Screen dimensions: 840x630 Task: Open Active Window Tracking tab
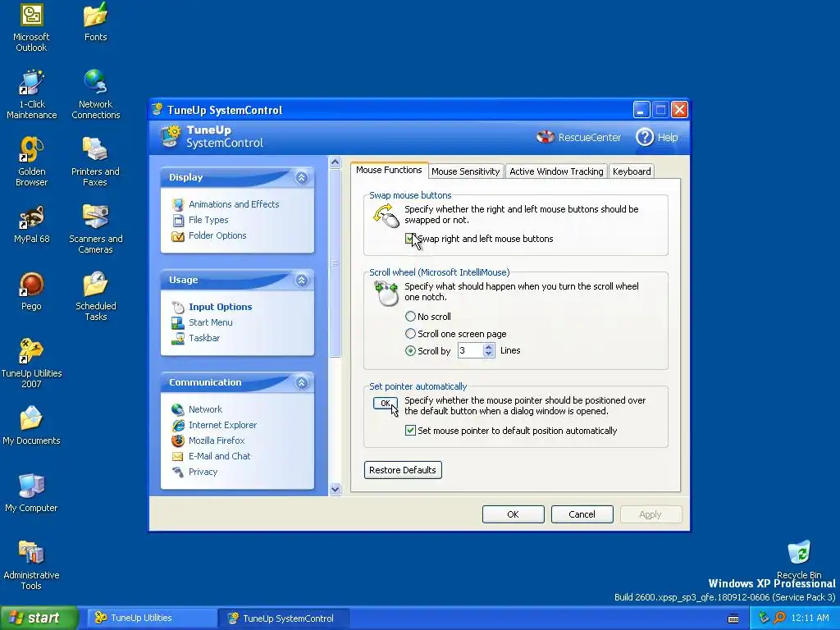click(556, 171)
